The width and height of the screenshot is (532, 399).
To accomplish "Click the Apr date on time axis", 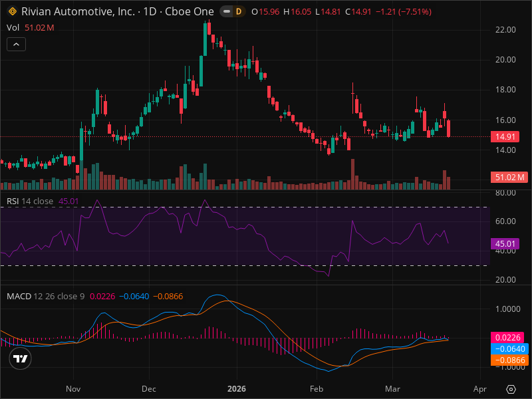I will (479, 389).
